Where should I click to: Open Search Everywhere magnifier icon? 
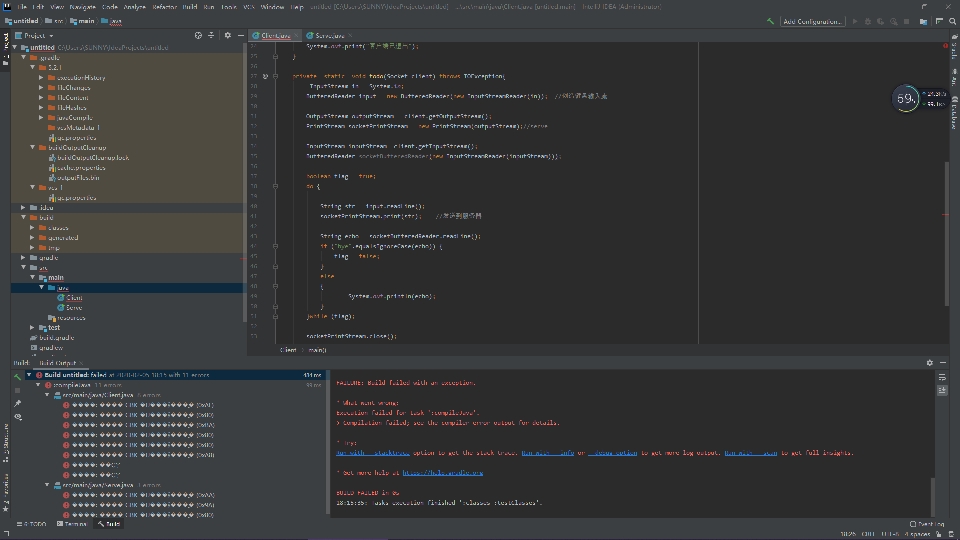[x=951, y=20]
